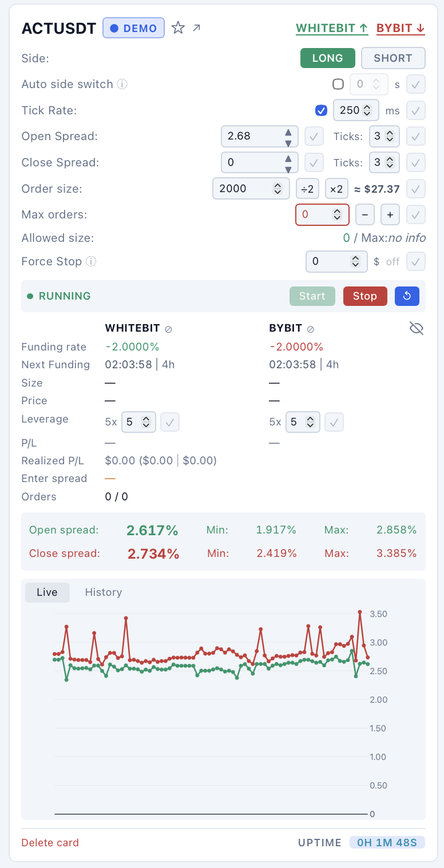Click the Realized P/L $0.00 value
The image size is (444, 868).
click(161, 460)
